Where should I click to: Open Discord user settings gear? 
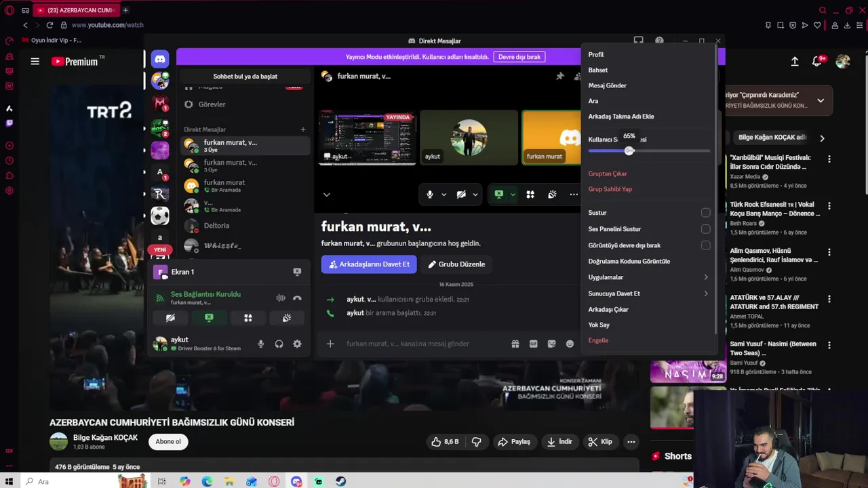pos(297,344)
